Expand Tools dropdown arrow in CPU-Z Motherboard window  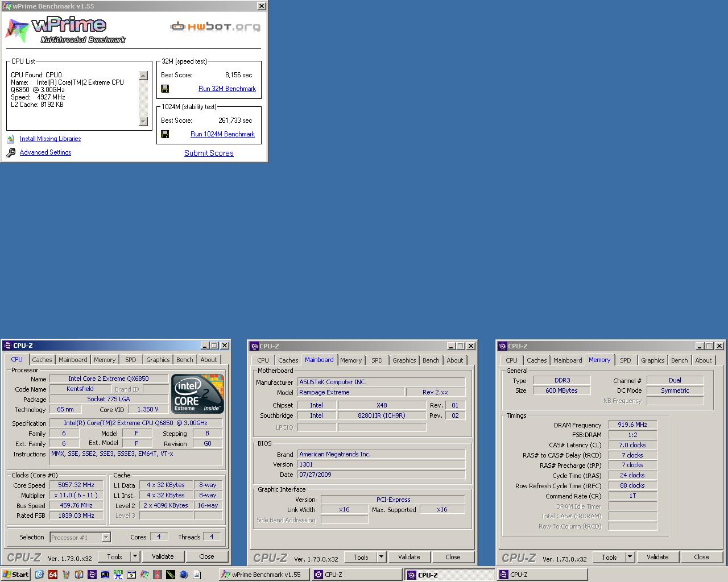[381, 557]
